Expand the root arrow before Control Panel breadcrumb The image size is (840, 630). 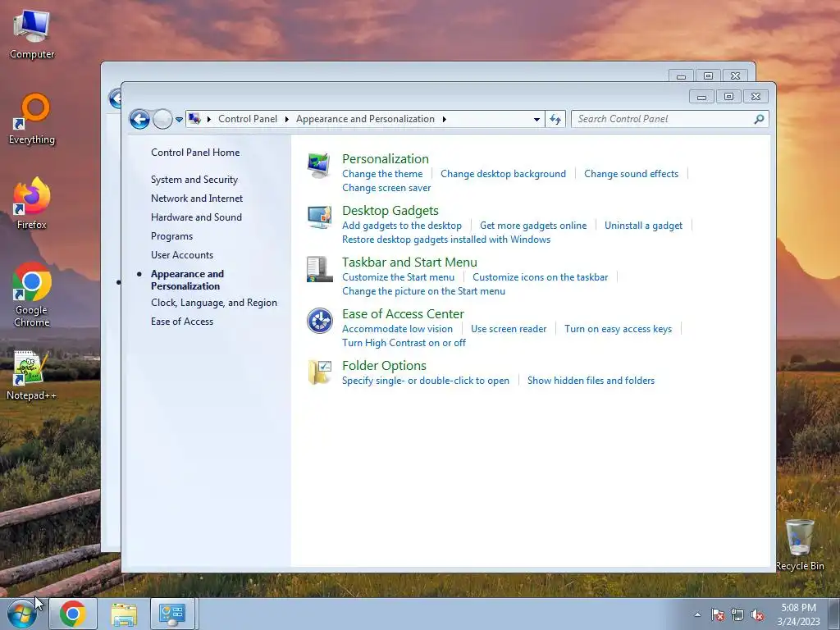[x=209, y=119]
